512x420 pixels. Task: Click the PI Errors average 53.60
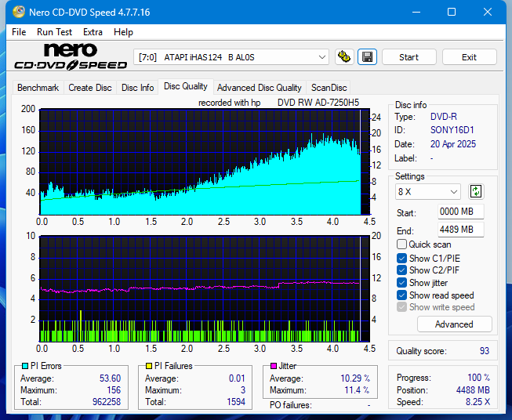point(110,378)
